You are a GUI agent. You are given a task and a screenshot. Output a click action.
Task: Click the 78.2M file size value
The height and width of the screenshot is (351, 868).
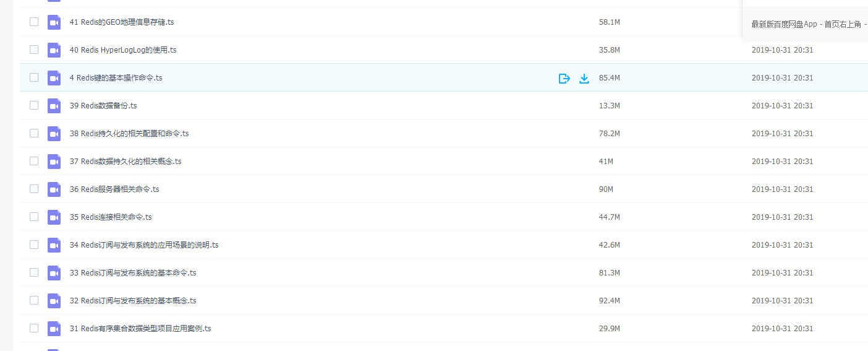point(610,134)
